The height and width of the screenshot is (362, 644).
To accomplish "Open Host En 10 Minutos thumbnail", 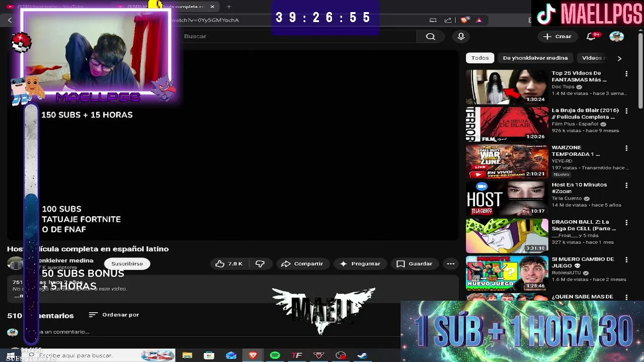I will click(507, 198).
